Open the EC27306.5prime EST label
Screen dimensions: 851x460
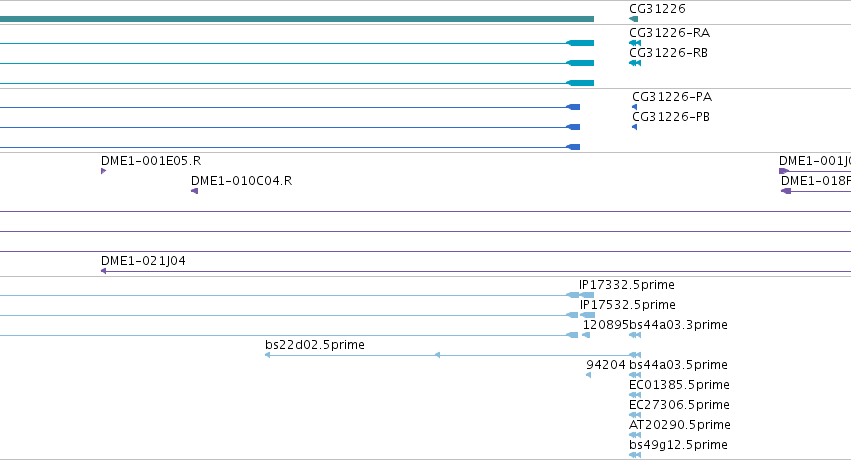[x=679, y=405]
